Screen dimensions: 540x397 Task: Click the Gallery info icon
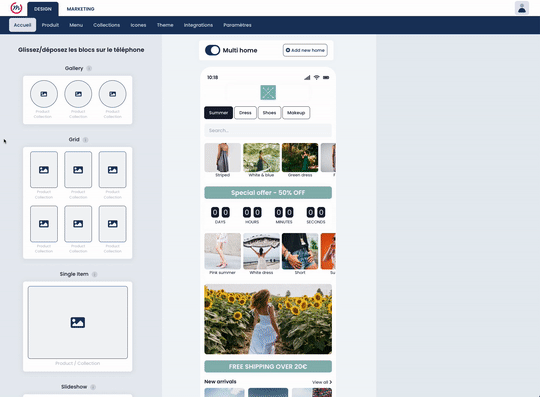[89, 68]
